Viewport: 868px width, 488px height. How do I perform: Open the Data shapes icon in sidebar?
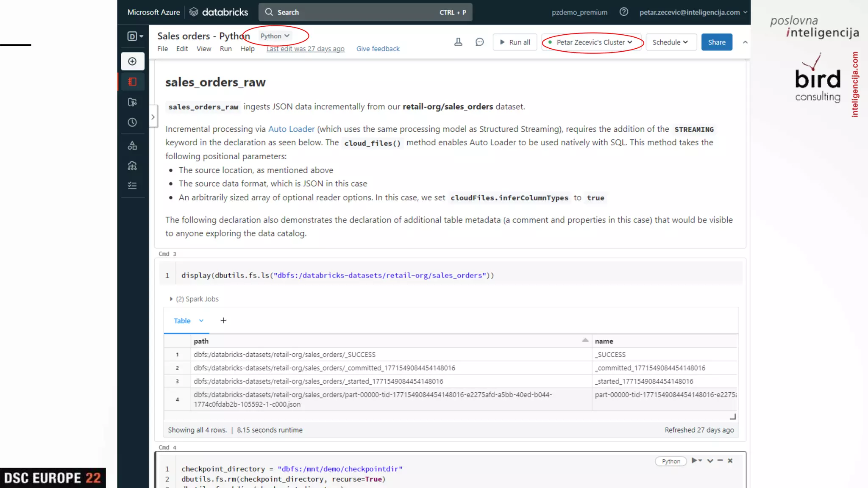pyautogui.click(x=132, y=146)
